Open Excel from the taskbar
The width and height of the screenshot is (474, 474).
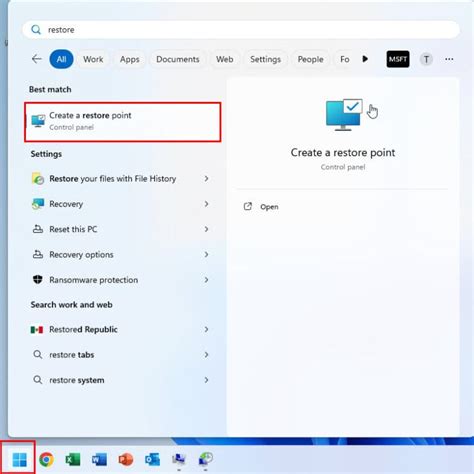pos(73,460)
